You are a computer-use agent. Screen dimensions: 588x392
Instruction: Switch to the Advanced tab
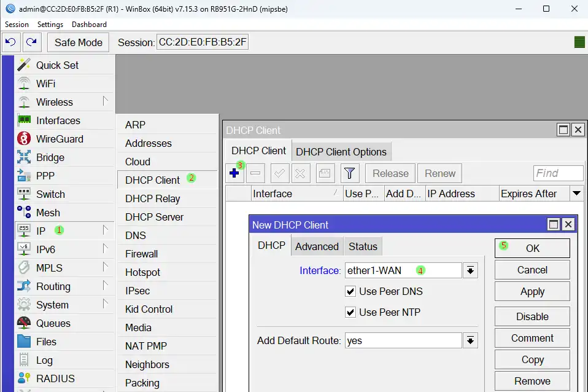coord(317,246)
